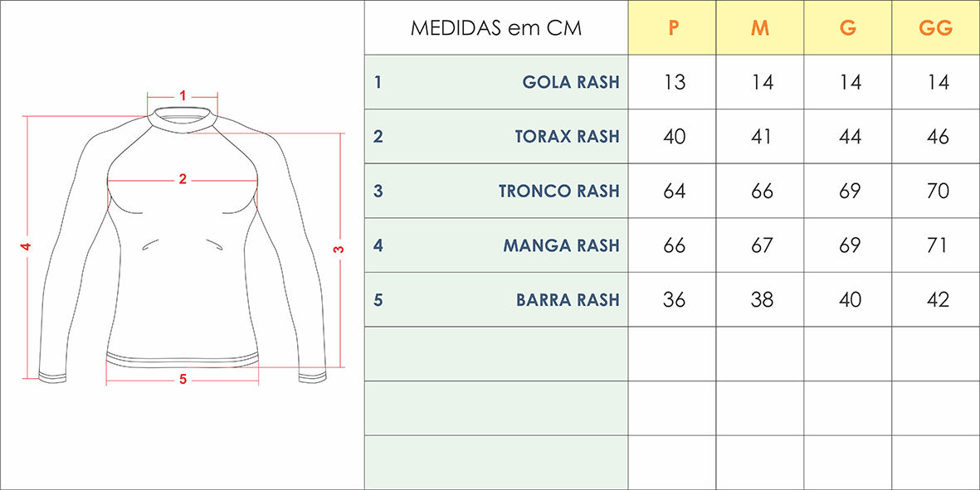Click red number 1 above shirt collar

pyautogui.click(x=183, y=95)
